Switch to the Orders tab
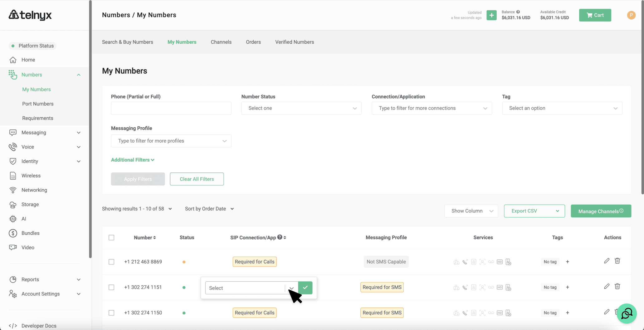The width and height of the screenshot is (644, 330). click(x=253, y=42)
